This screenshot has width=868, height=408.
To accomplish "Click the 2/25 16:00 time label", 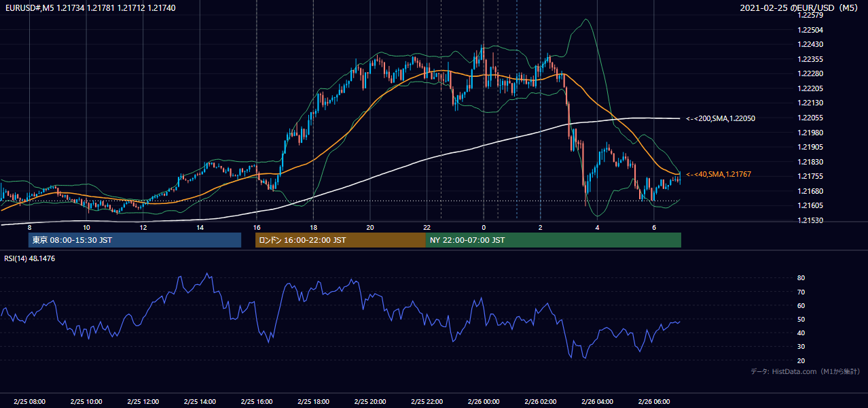I will (x=256, y=401).
